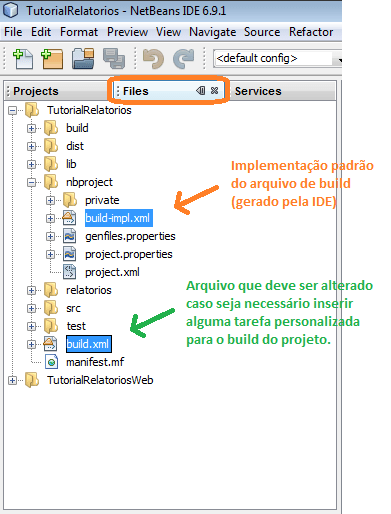Expand the private folder node
The height and width of the screenshot is (514, 391).
50,200
